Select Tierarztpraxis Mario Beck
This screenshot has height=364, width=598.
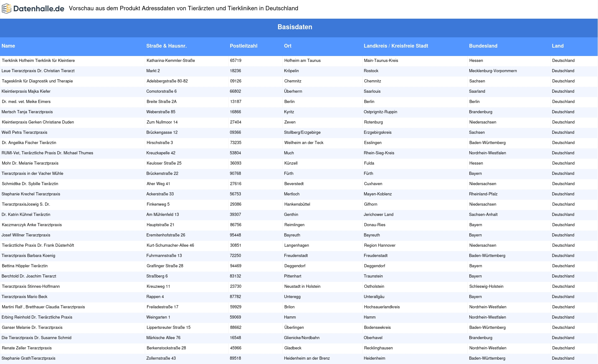(x=25, y=297)
